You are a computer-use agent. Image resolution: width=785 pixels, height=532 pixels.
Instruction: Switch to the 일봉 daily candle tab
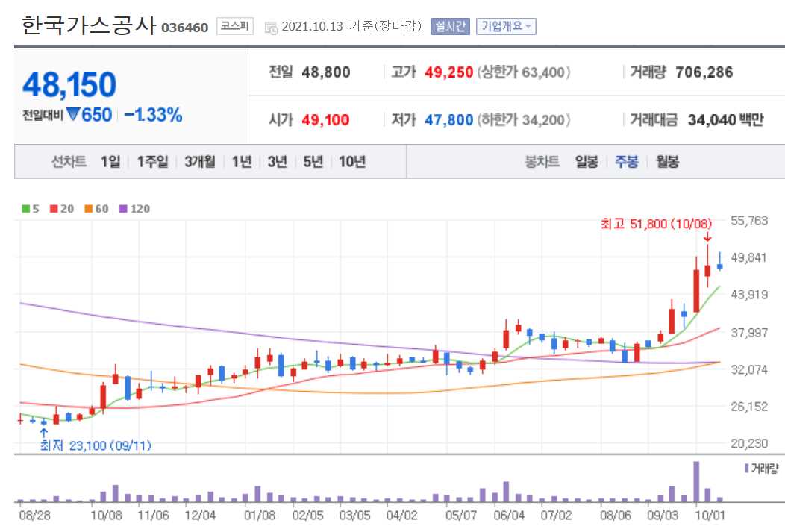tap(586, 161)
